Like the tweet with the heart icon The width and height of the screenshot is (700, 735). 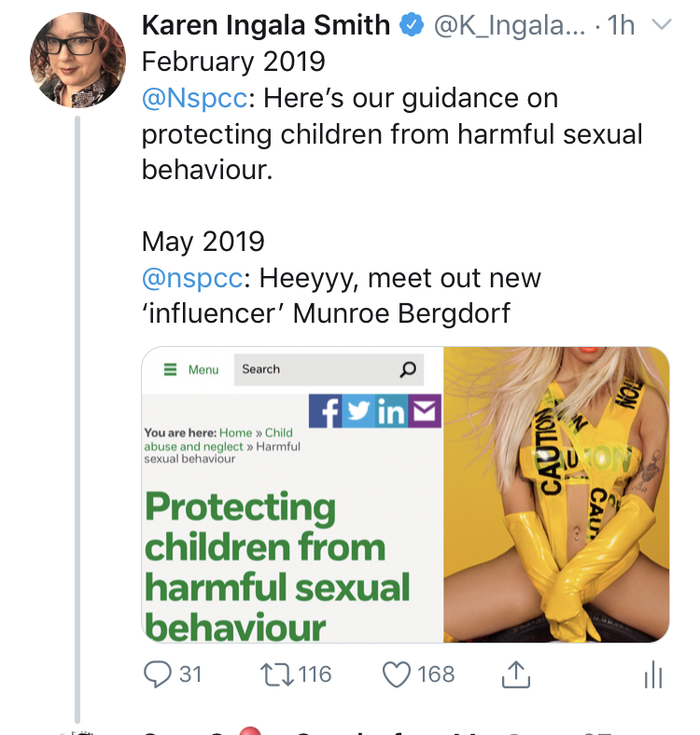(397, 673)
